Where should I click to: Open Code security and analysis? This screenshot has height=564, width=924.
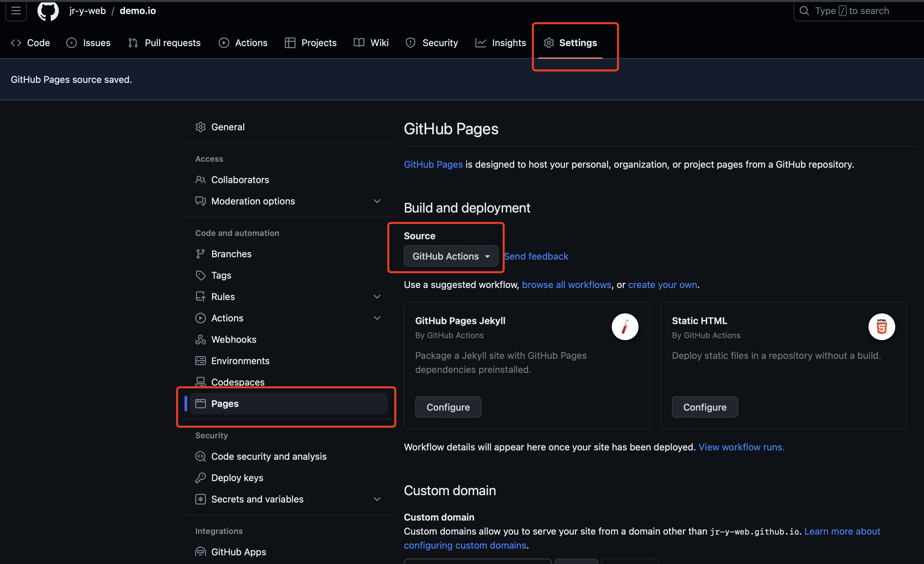(x=289, y=456)
